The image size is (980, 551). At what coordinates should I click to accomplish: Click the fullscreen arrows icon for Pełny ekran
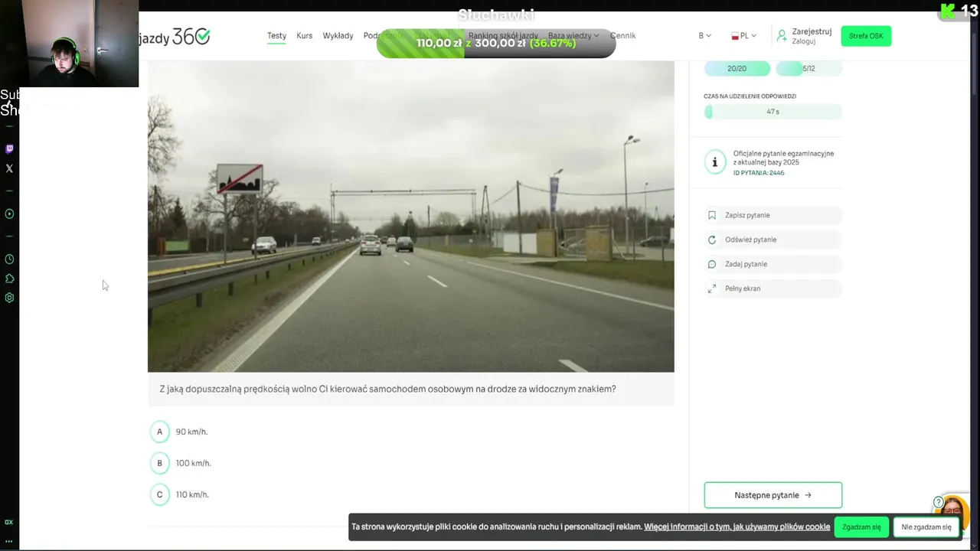point(712,289)
